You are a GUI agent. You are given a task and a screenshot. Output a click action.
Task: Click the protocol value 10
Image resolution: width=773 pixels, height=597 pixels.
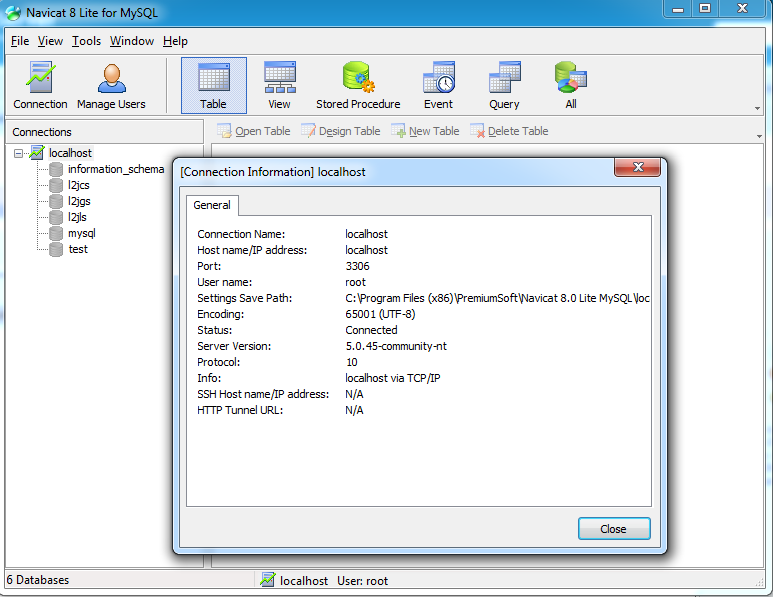[351, 362]
